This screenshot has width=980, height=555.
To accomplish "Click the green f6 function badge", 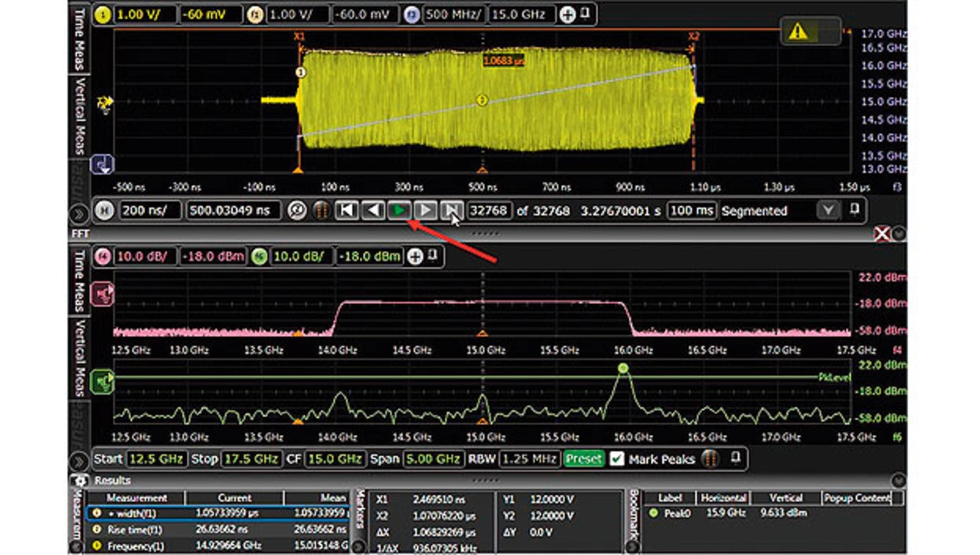I will point(260,256).
